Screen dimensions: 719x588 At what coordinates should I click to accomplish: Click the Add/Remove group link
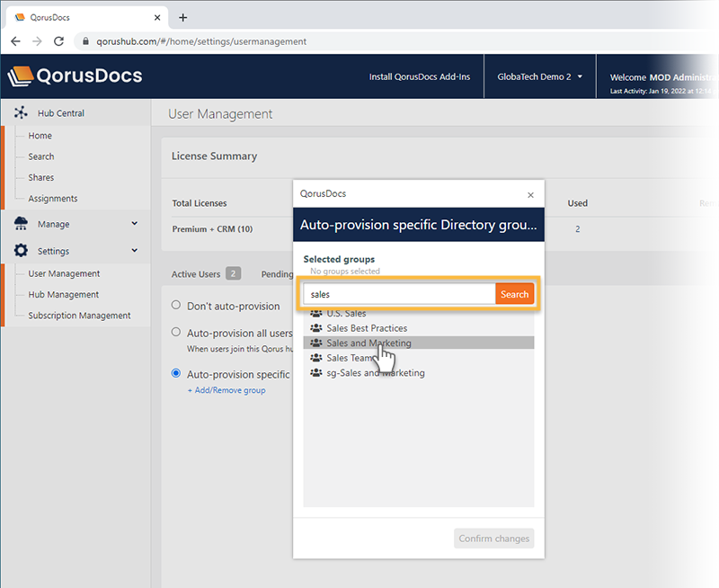tap(226, 390)
